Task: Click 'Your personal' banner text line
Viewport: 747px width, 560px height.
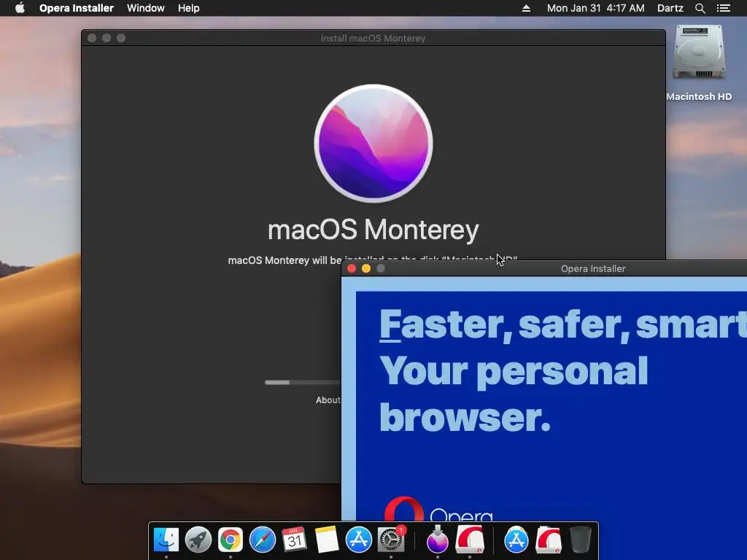Action: [x=514, y=371]
